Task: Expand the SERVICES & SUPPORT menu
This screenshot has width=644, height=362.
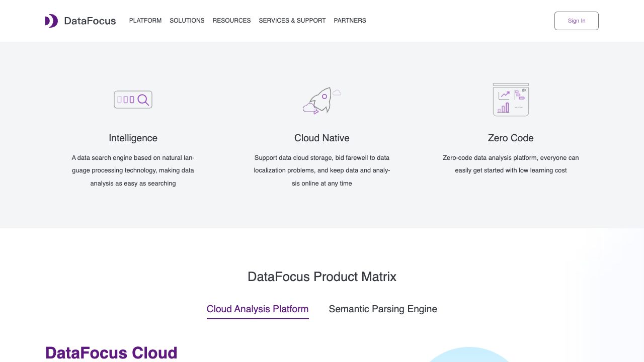Action: tap(292, 21)
